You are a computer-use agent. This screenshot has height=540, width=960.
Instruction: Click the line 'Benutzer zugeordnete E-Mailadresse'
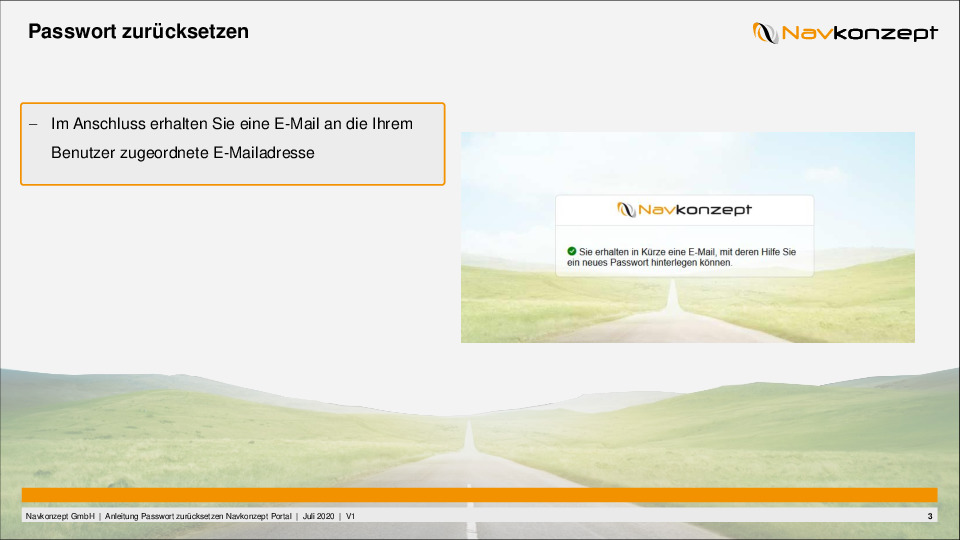click(x=182, y=152)
